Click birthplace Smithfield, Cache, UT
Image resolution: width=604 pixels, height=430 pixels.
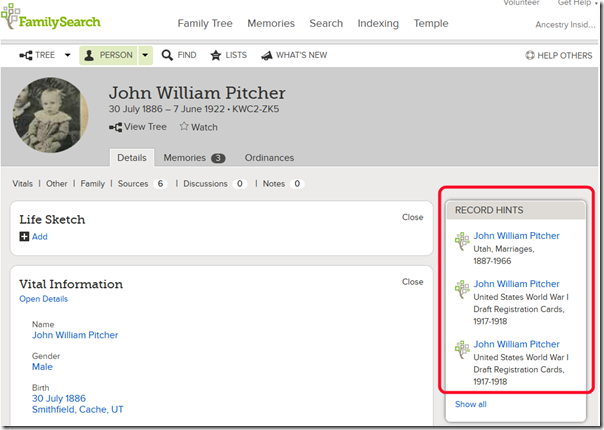[x=78, y=409]
